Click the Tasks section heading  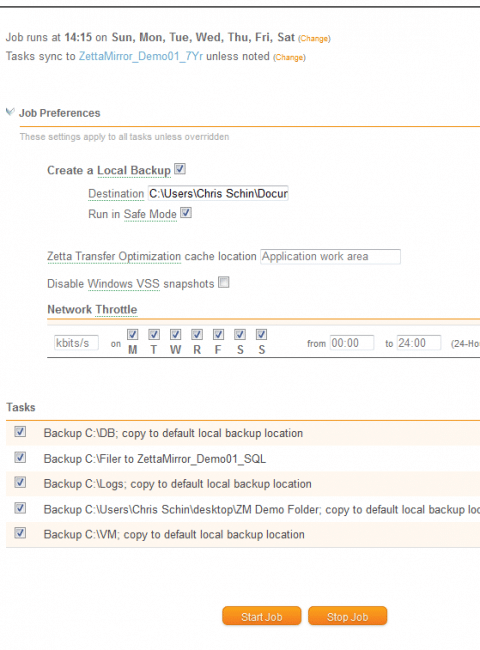point(21,407)
